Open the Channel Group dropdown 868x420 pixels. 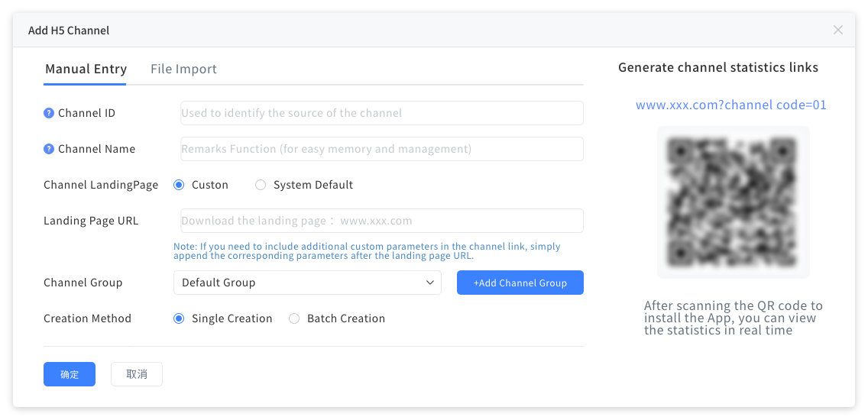(307, 283)
